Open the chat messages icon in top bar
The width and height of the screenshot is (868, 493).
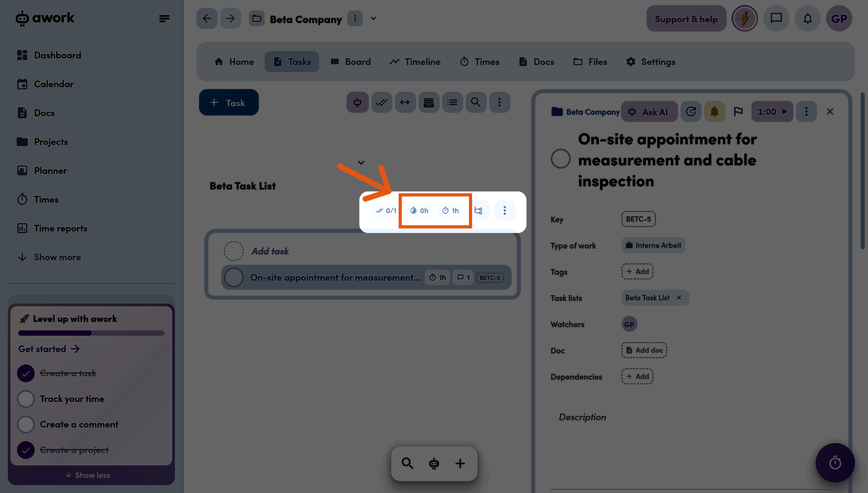click(x=776, y=19)
